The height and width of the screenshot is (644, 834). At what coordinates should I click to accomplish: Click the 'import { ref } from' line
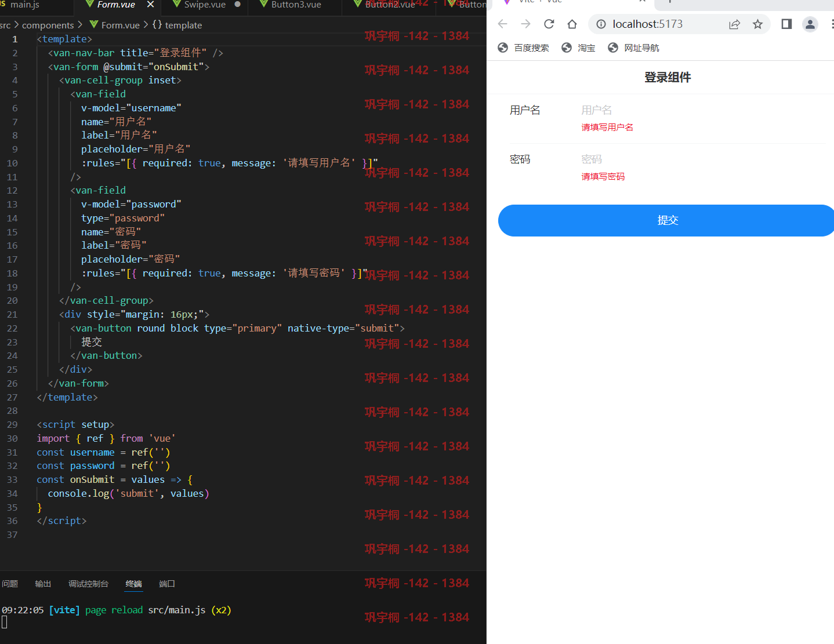[106, 439]
